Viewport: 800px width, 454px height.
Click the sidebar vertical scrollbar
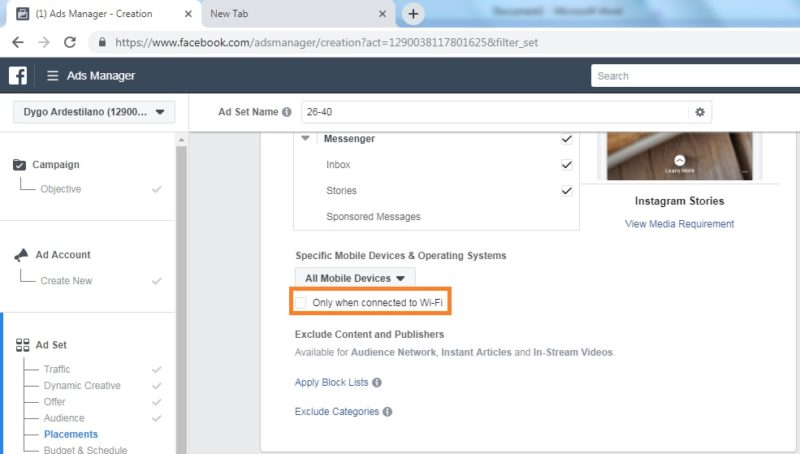click(x=181, y=299)
